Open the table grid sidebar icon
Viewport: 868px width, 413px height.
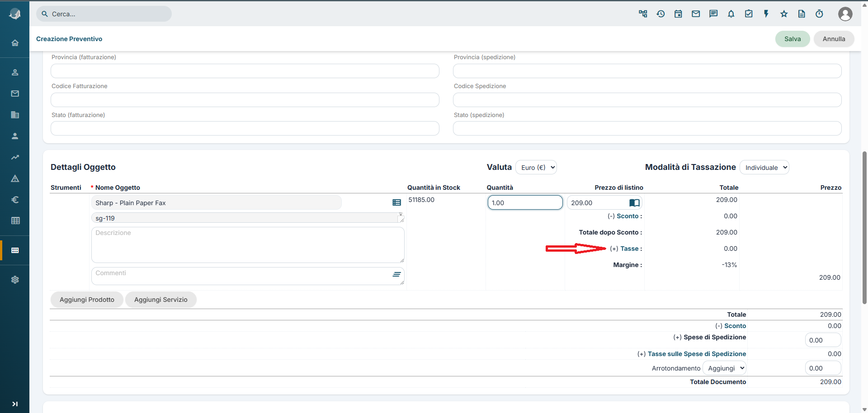coord(15,221)
